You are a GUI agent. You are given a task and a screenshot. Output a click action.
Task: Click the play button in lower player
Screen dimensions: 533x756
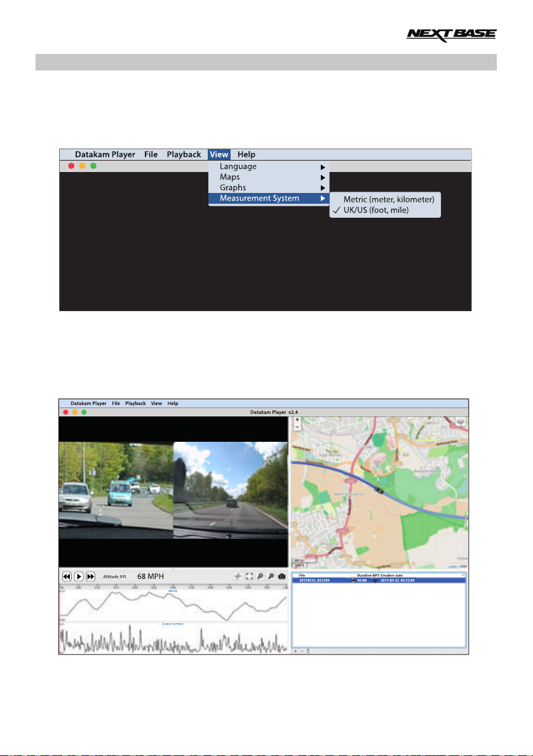coord(79,576)
